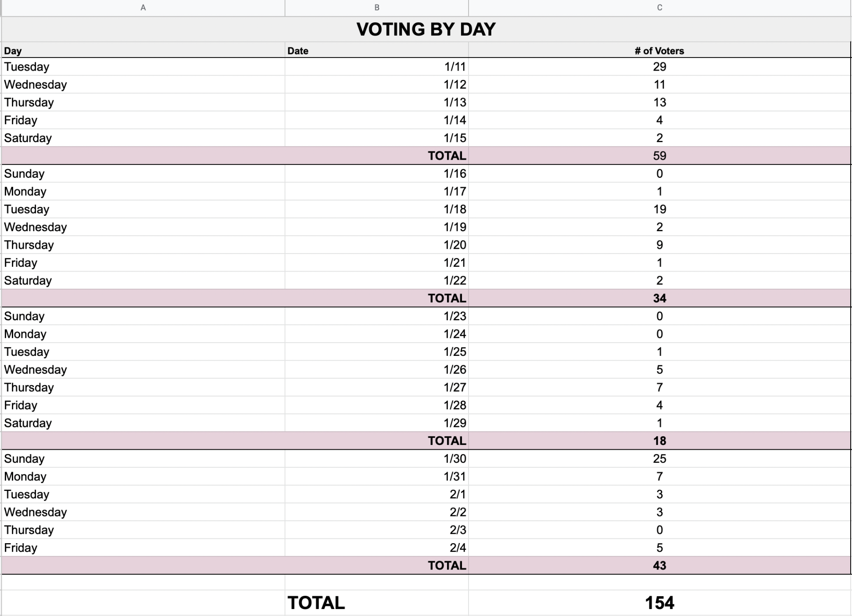
Task: Select the voters cell showing 19
Action: click(x=659, y=209)
